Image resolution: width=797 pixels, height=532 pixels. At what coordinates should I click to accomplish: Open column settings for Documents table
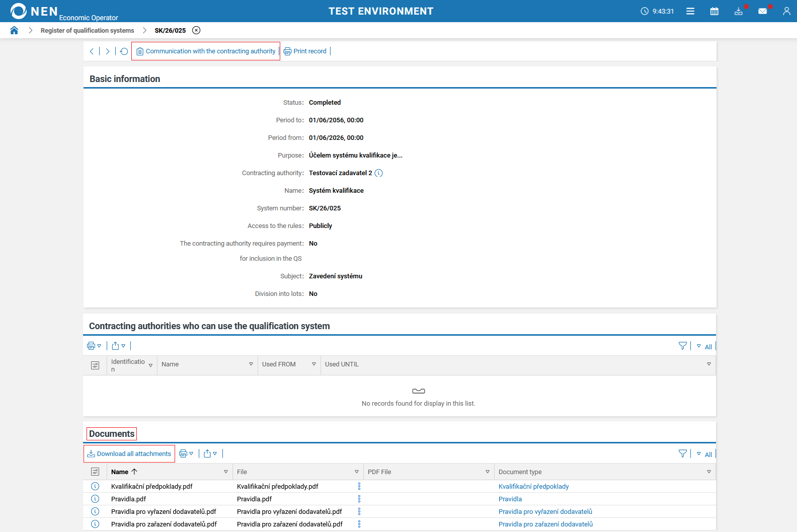point(95,472)
